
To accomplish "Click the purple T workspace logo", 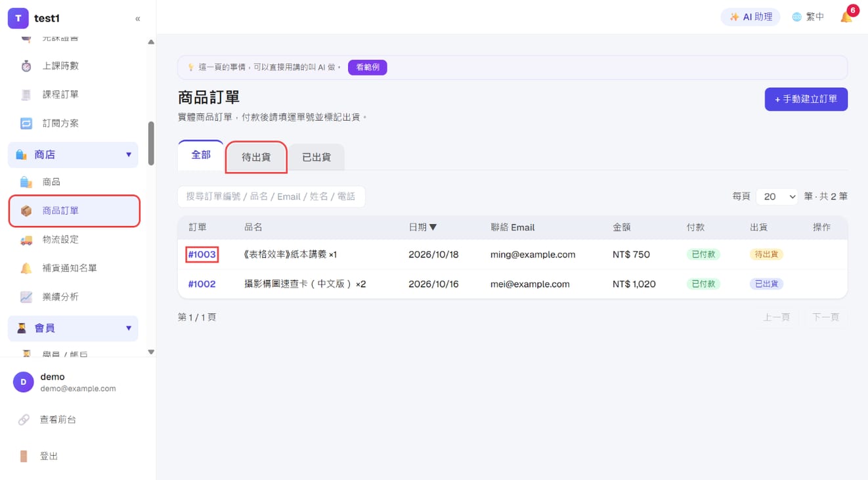I will coord(18,18).
